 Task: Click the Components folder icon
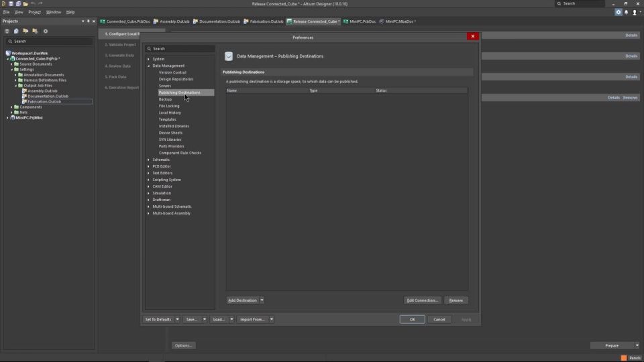[16, 107]
